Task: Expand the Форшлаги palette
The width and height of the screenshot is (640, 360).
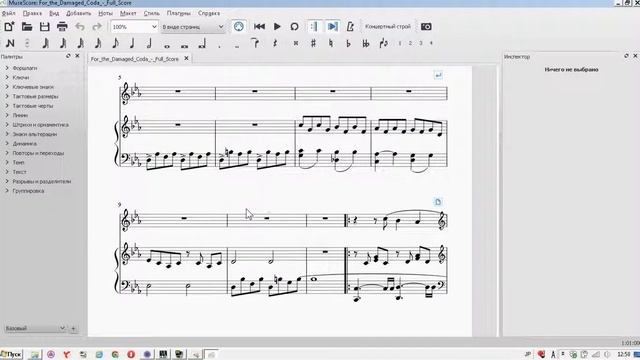Action: point(25,68)
